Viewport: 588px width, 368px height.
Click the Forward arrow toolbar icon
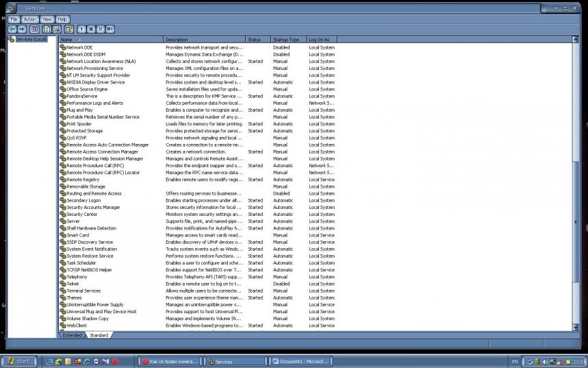point(22,29)
